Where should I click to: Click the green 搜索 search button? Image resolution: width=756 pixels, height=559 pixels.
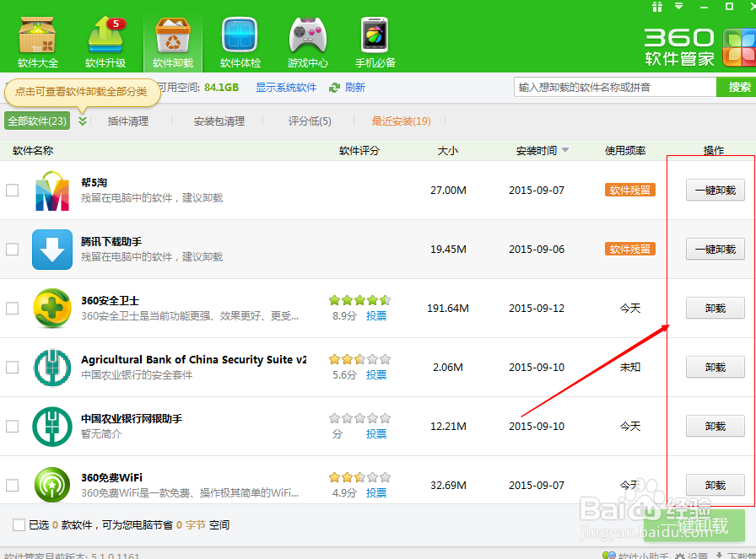click(738, 87)
